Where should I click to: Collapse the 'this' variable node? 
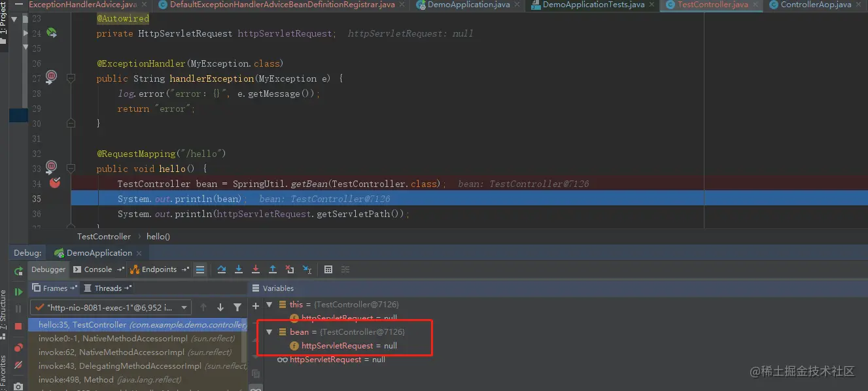pyautogui.click(x=269, y=304)
